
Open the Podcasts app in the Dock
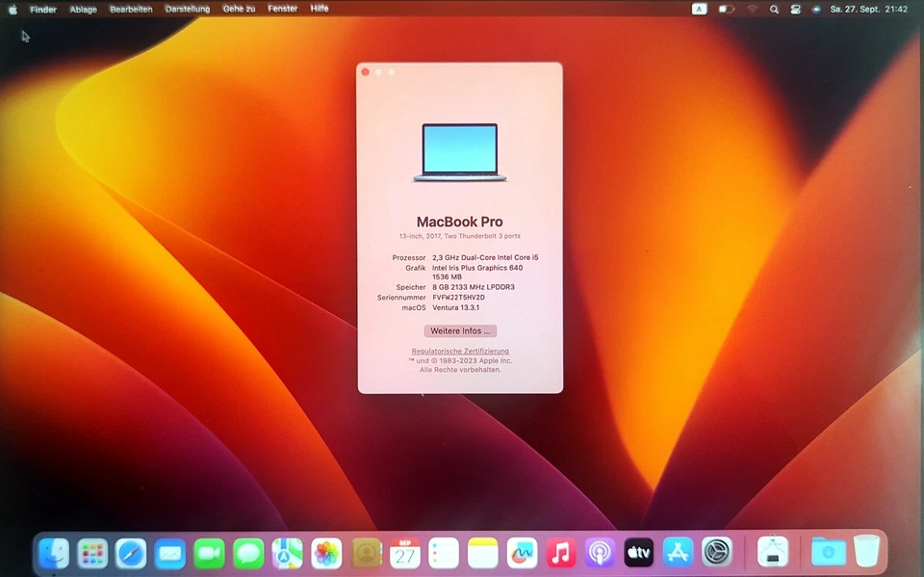tap(599, 552)
